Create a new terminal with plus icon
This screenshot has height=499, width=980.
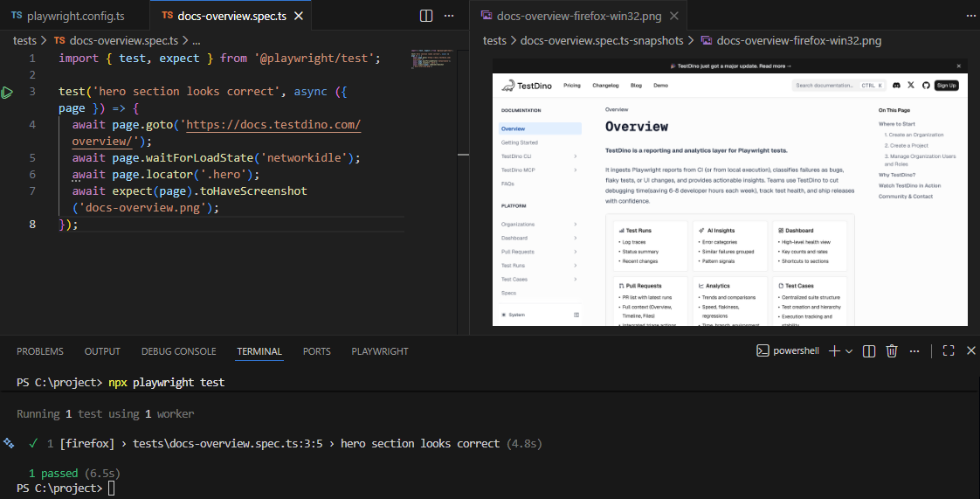click(833, 350)
